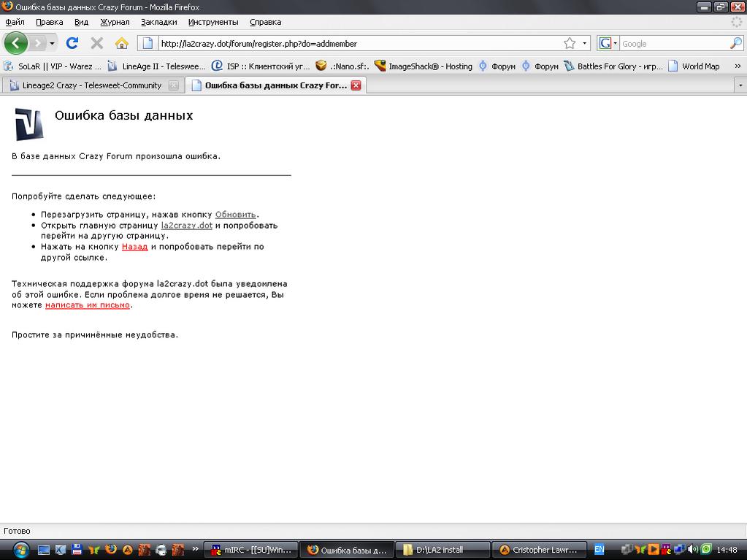This screenshot has width=747, height=560.
Task: Click the green Back navigation arrow
Action: [x=15, y=43]
